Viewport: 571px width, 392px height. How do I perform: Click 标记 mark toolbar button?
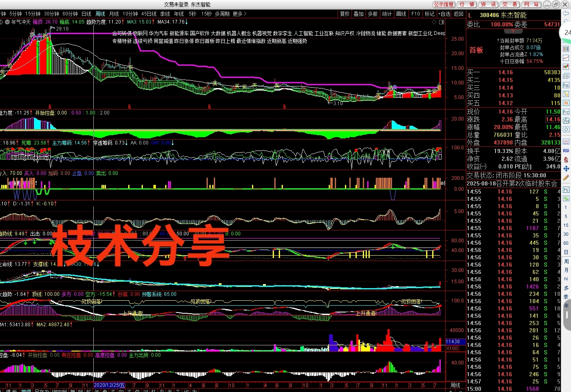(x=429, y=14)
